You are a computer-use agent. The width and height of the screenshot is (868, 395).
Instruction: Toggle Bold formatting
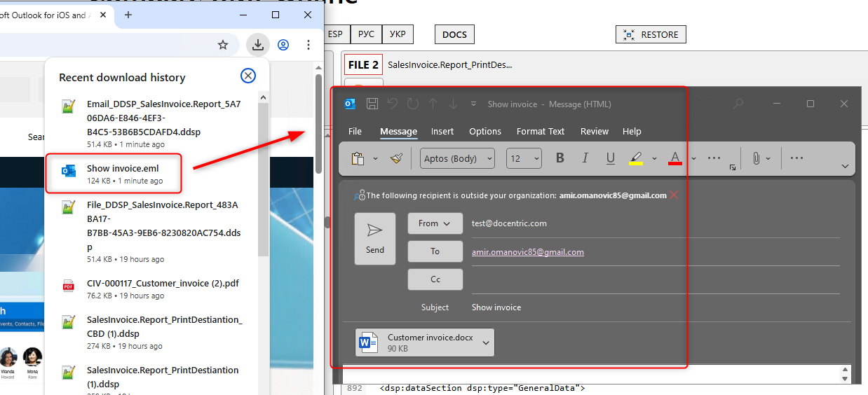[x=560, y=158]
